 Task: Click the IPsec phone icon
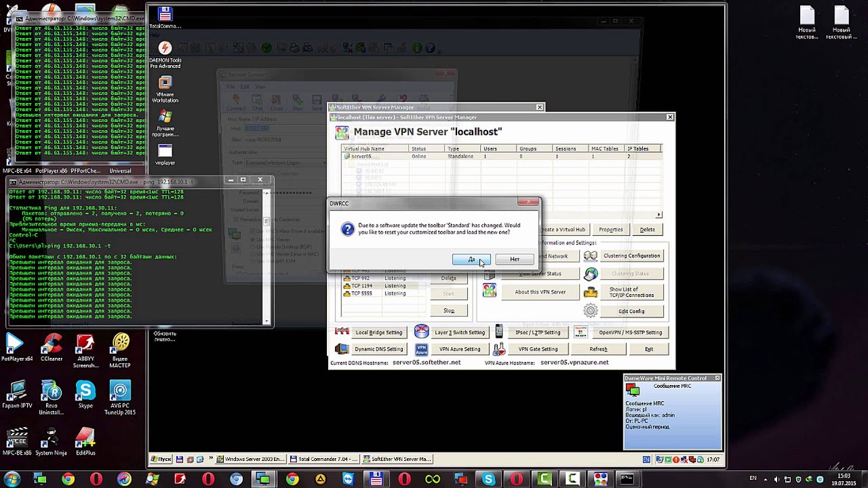click(x=499, y=332)
